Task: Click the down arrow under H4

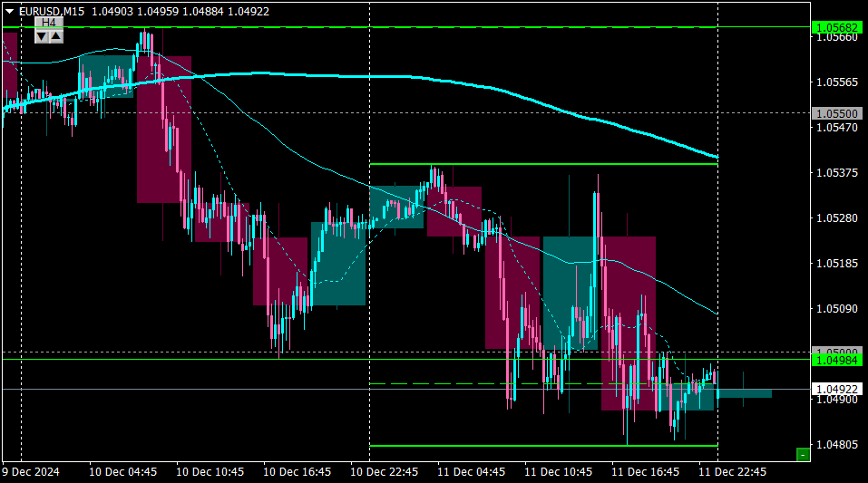Action: 42,36
